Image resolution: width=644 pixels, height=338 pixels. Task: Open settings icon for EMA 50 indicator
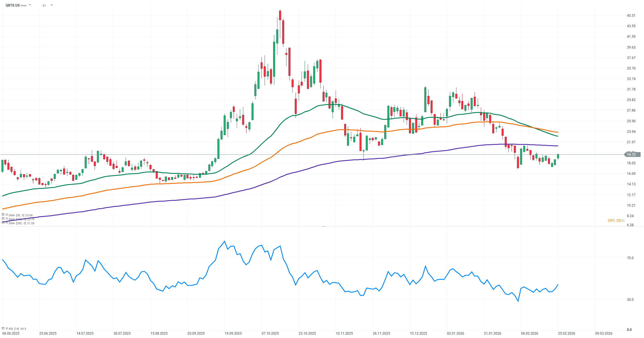click(3, 215)
